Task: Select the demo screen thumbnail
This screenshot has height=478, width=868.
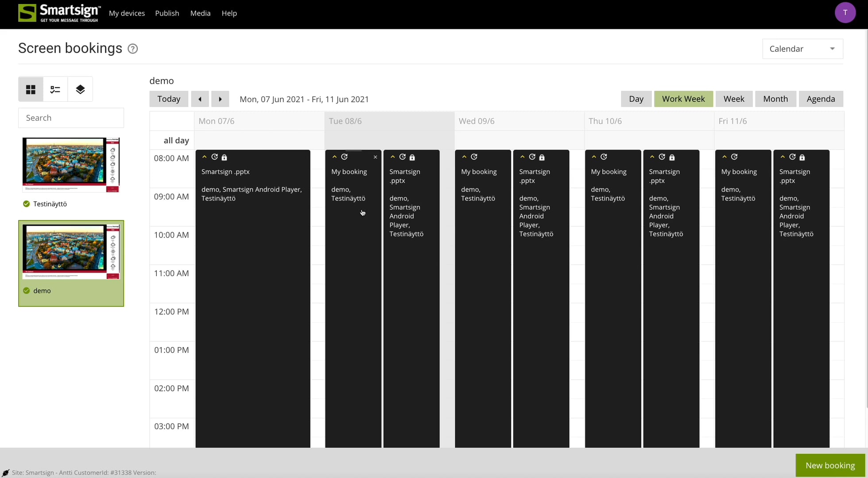Action: point(71,251)
